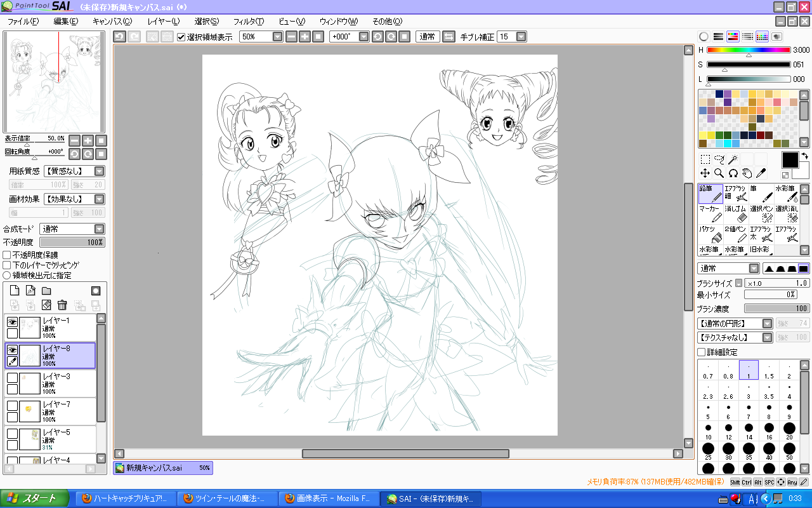Screen dimensions: 812x508
Task: Open the ファイル menu
Action: point(23,21)
